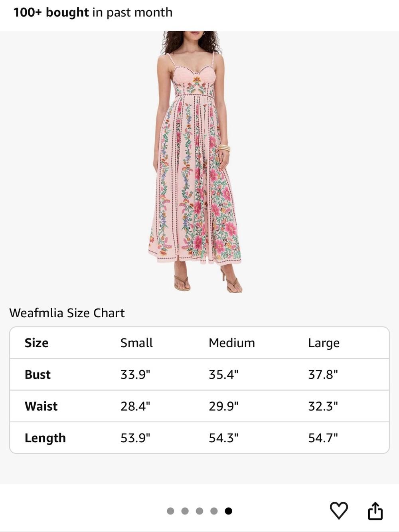Screen dimensions: 399x532
Task: Select the Medium size column header
Action: coord(232,343)
